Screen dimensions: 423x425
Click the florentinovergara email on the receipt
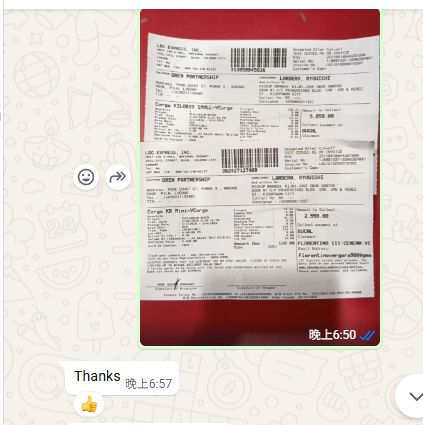(335, 255)
